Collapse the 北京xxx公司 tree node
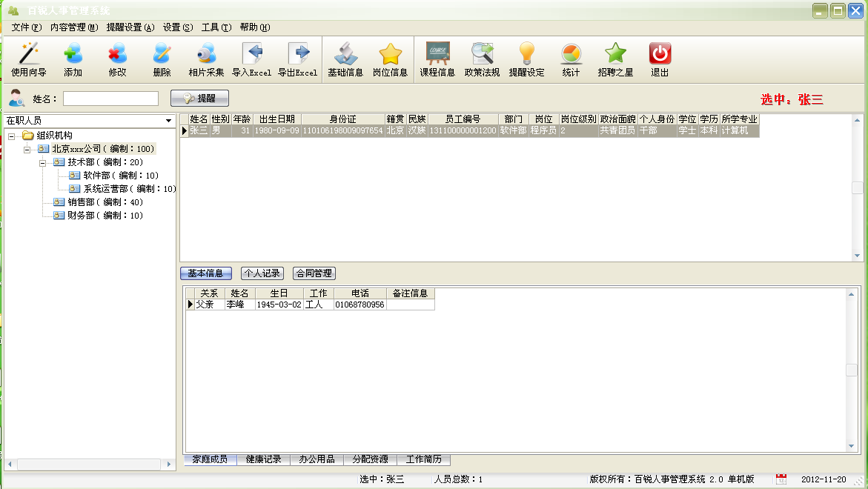 [x=27, y=150]
